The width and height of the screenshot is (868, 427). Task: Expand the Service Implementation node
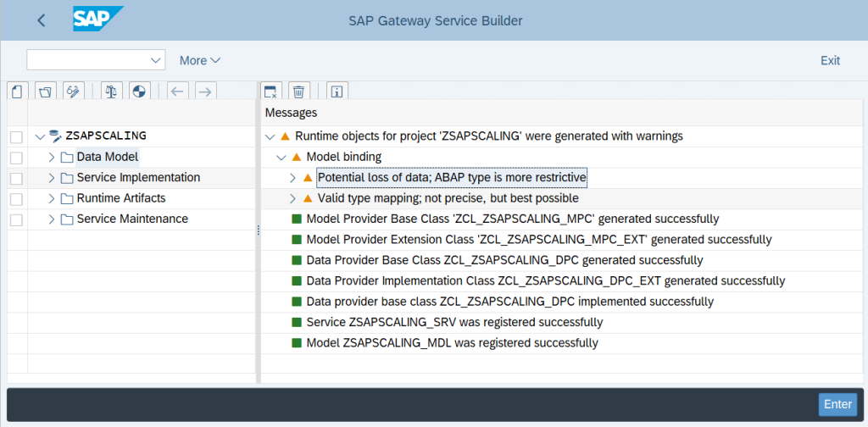click(52, 178)
